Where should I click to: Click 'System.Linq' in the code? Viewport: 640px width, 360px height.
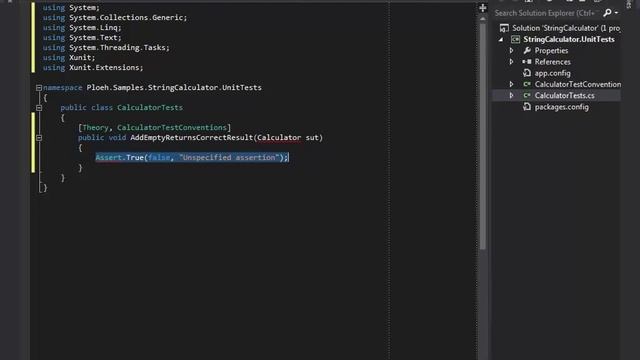point(93,28)
